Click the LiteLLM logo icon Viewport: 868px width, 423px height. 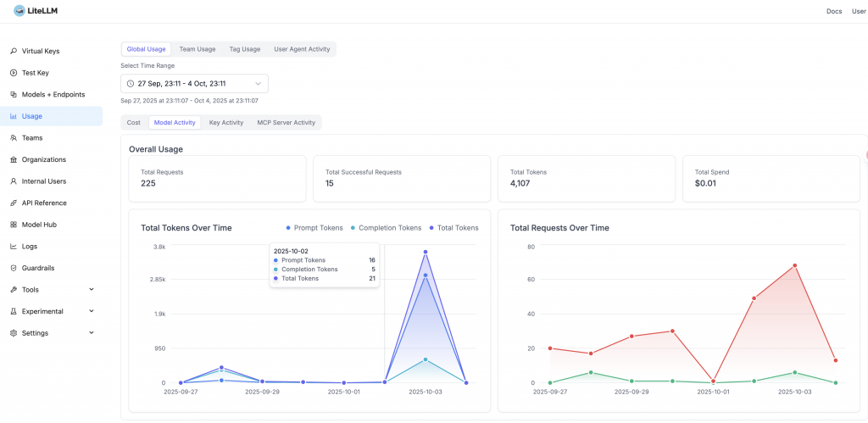(x=19, y=11)
